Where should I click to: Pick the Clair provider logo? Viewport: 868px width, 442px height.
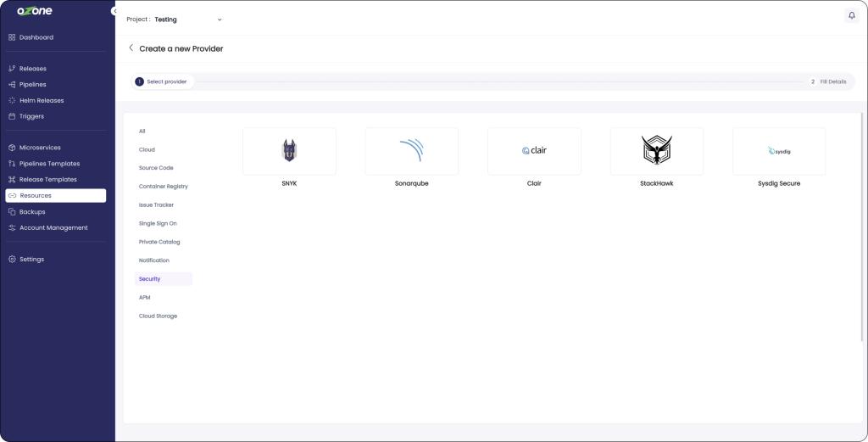point(534,151)
